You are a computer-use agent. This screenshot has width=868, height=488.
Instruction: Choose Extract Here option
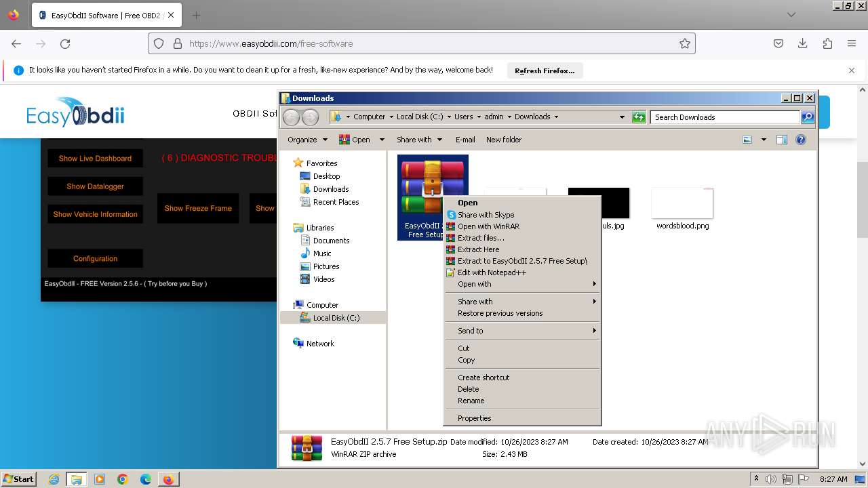pos(522,249)
